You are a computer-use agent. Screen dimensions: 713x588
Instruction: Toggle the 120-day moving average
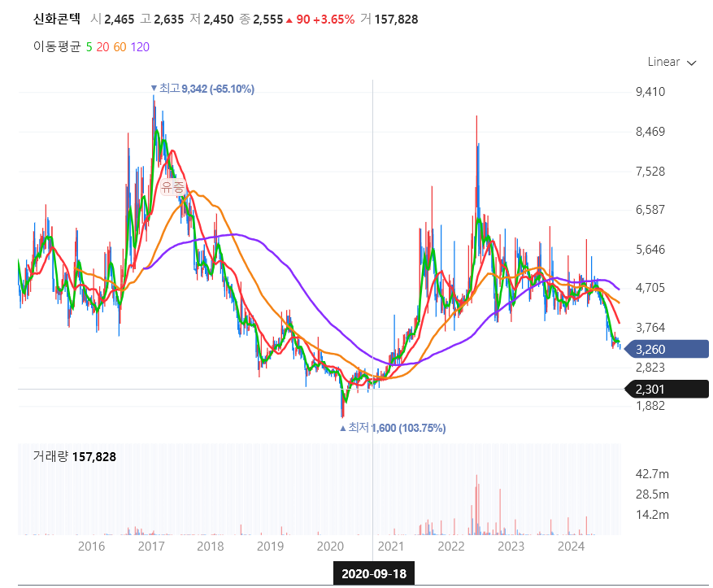[140, 47]
